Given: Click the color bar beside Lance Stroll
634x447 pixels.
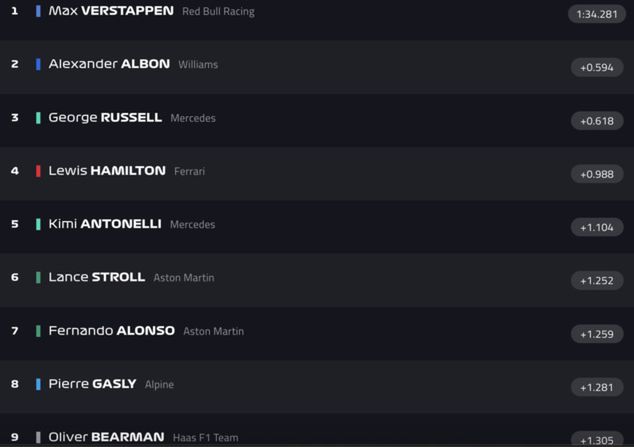Looking at the screenshot, I should pyautogui.click(x=39, y=277).
